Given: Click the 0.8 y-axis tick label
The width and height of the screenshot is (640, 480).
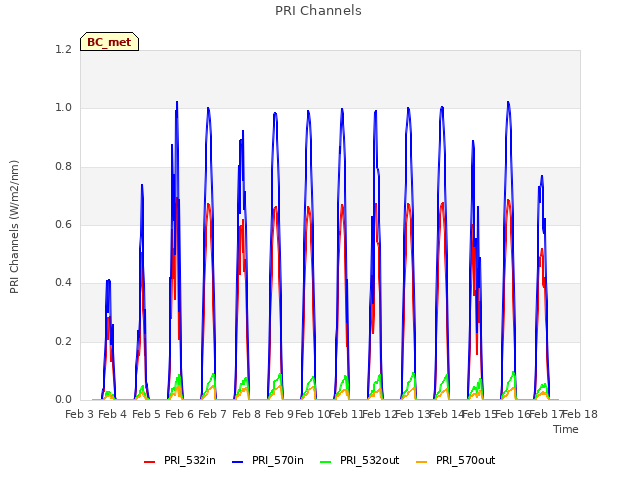Looking at the screenshot, I should pos(64,167).
